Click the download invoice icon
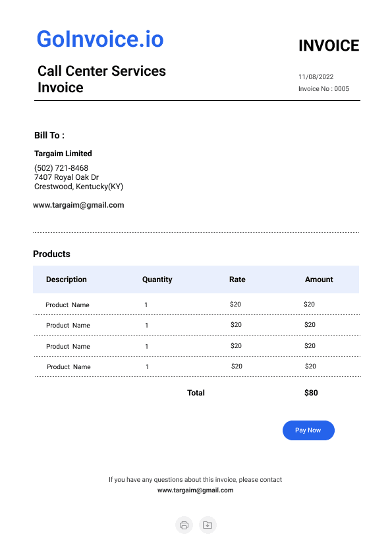This screenshot has height=555, width=392. click(x=208, y=525)
